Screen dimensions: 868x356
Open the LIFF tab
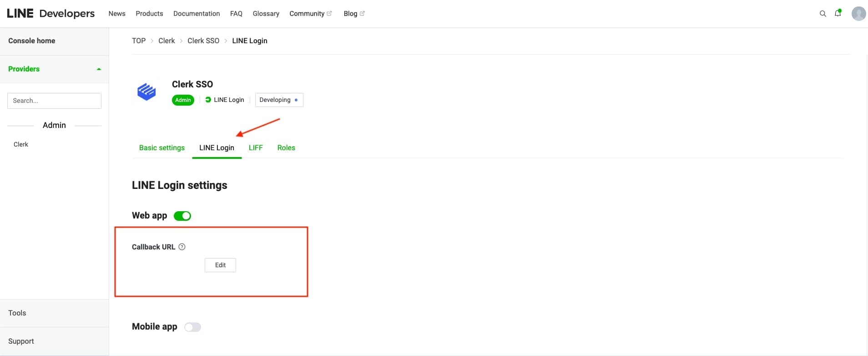pos(256,147)
